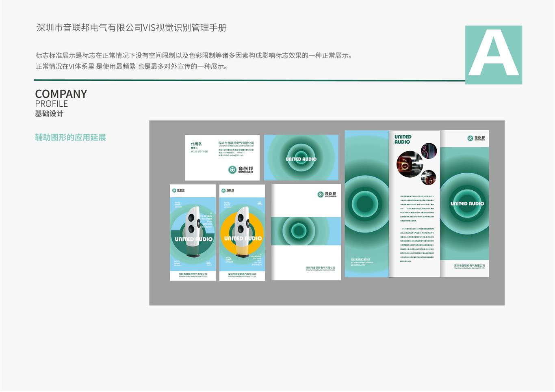
Task: Click company name at bottom of yellow poster
Action: (x=242, y=275)
